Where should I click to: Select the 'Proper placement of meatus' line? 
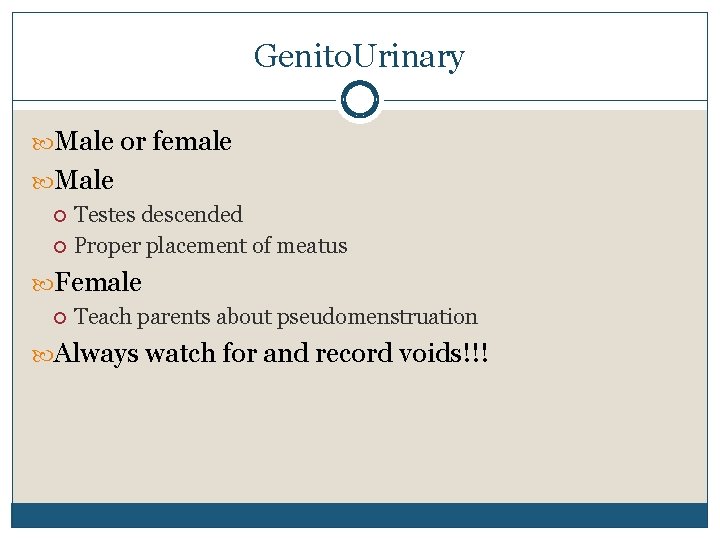point(211,245)
